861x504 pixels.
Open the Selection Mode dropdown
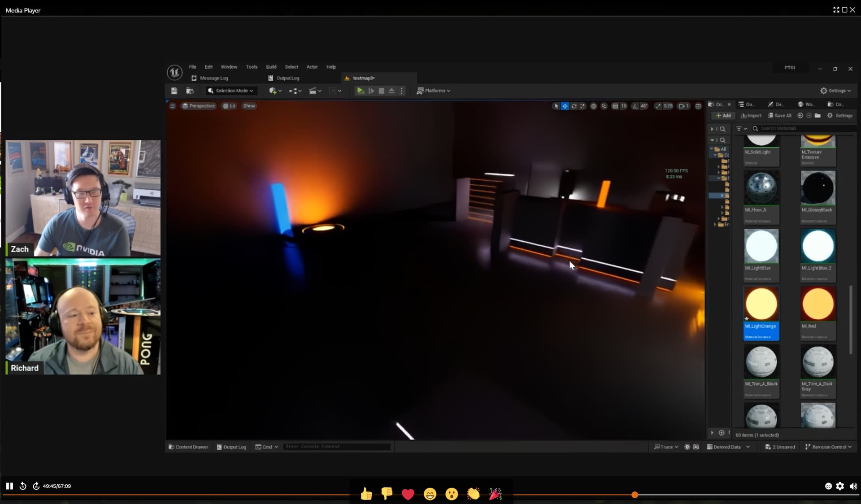tap(231, 91)
